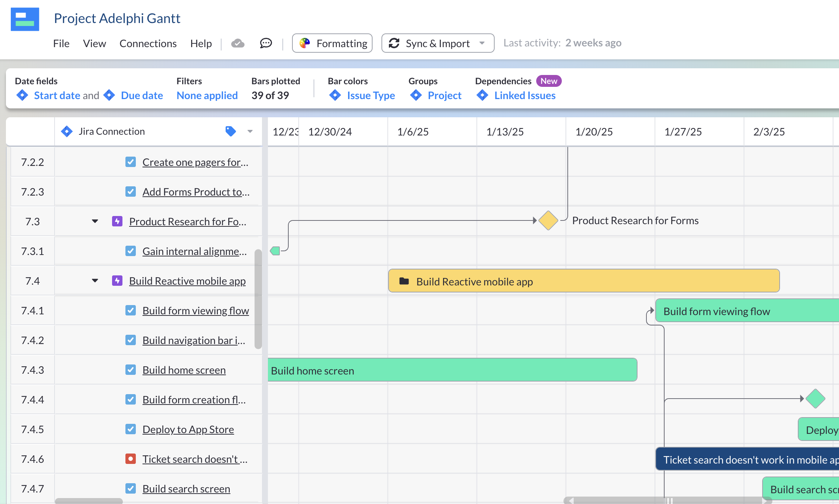Open the Connections menu
This screenshot has height=504, width=839.
coord(148,43)
